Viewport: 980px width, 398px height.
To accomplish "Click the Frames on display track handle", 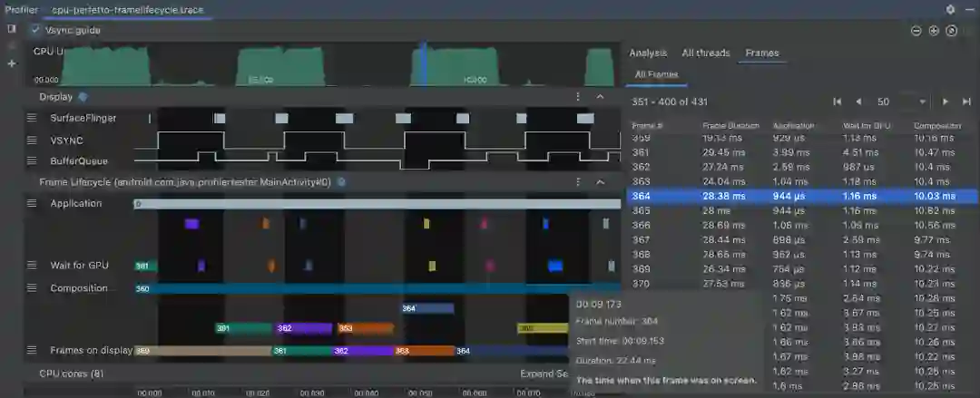I will tap(32, 350).
